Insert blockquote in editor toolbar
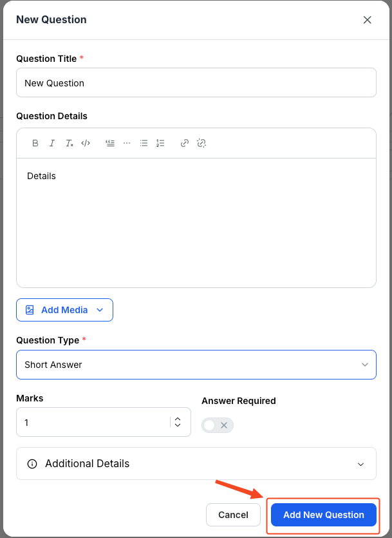The image size is (392, 538). [110, 143]
